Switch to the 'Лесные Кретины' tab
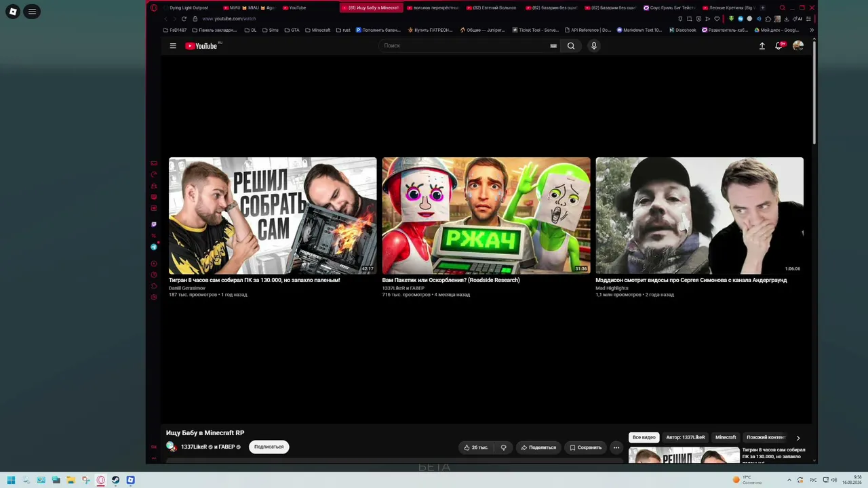The image size is (868, 488). click(728, 8)
